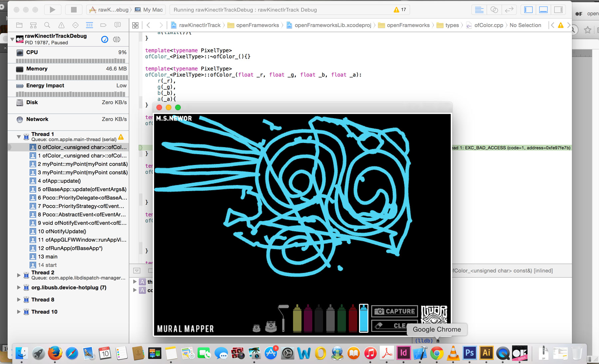599x364 pixels.
Task: Expand the 'th' variable in debug area
Action: [x=135, y=282]
